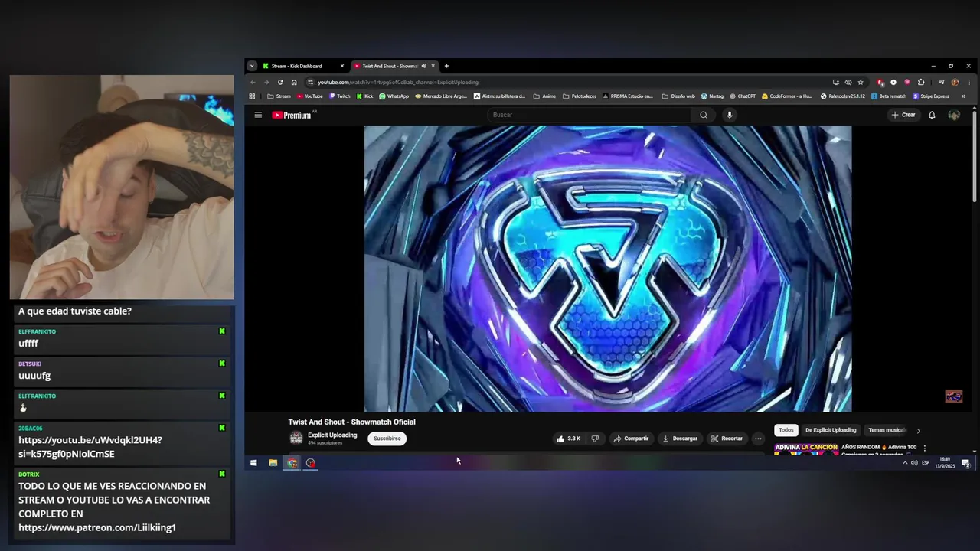Viewport: 980px width, 551px height.
Task: Open the red extension with badge 1
Action: click(880, 82)
